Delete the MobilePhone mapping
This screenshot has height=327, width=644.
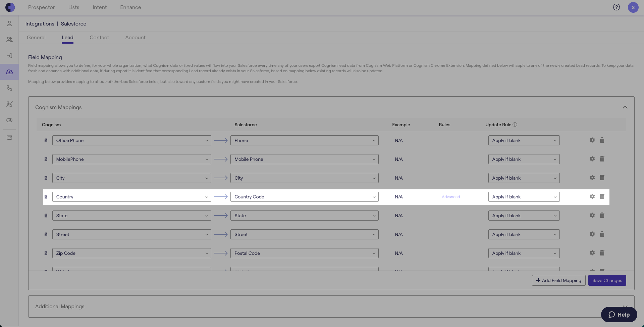pyautogui.click(x=602, y=159)
